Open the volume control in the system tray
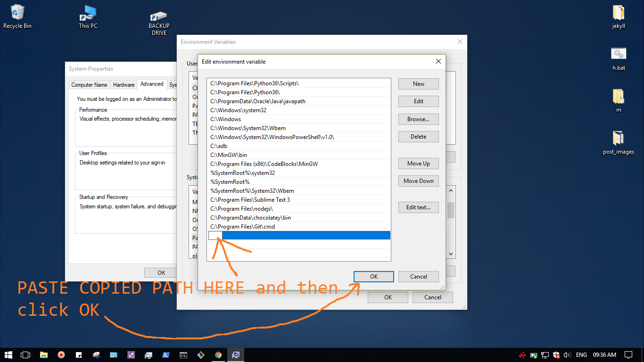This screenshot has width=644, height=362. [567, 355]
